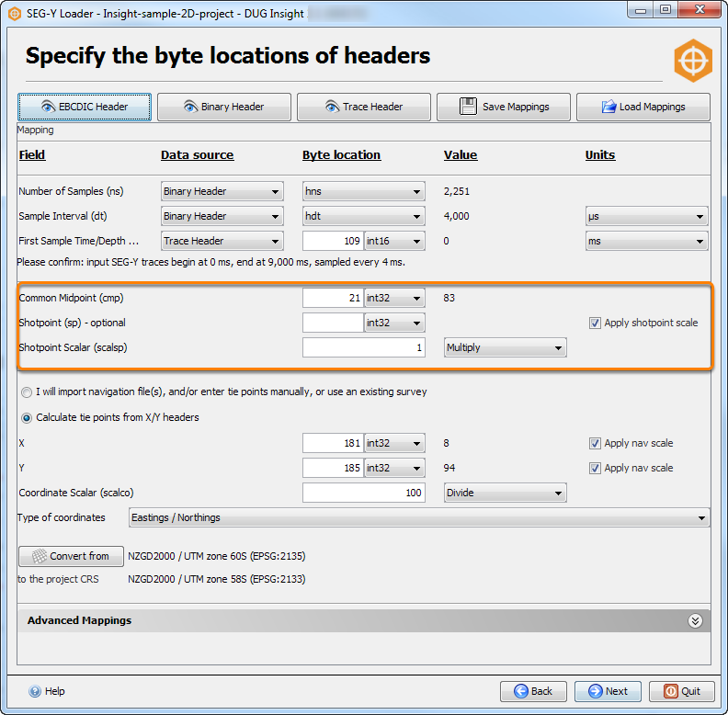Image resolution: width=728 pixels, height=715 pixels.
Task: Open the Multiply dropdown for shotpoint scalar
Action: (x=506, y=347)
